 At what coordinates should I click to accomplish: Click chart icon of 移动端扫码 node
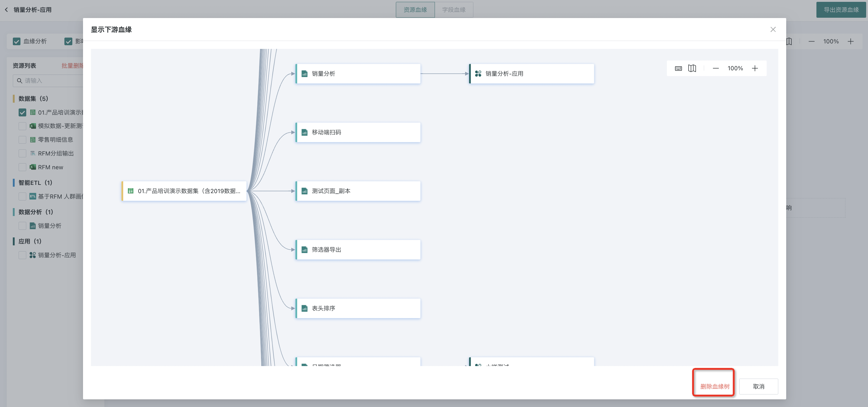(x=304, y=132)
